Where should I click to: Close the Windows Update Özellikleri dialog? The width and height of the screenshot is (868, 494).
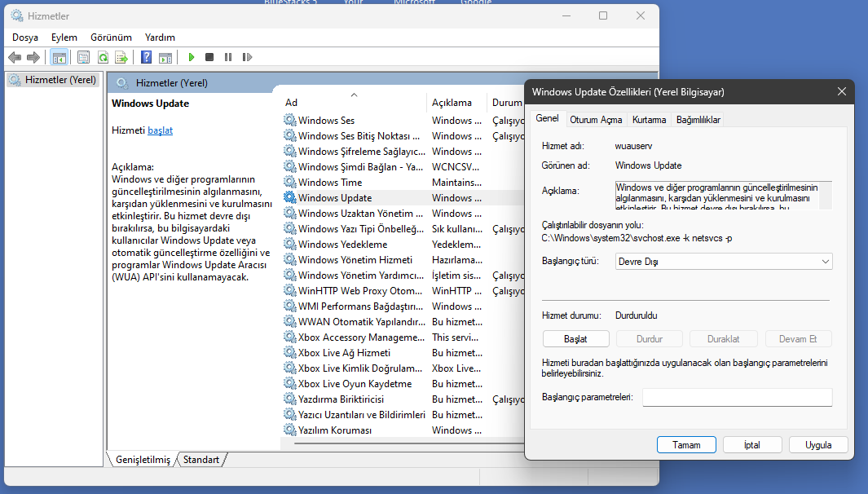pos(841,91)
